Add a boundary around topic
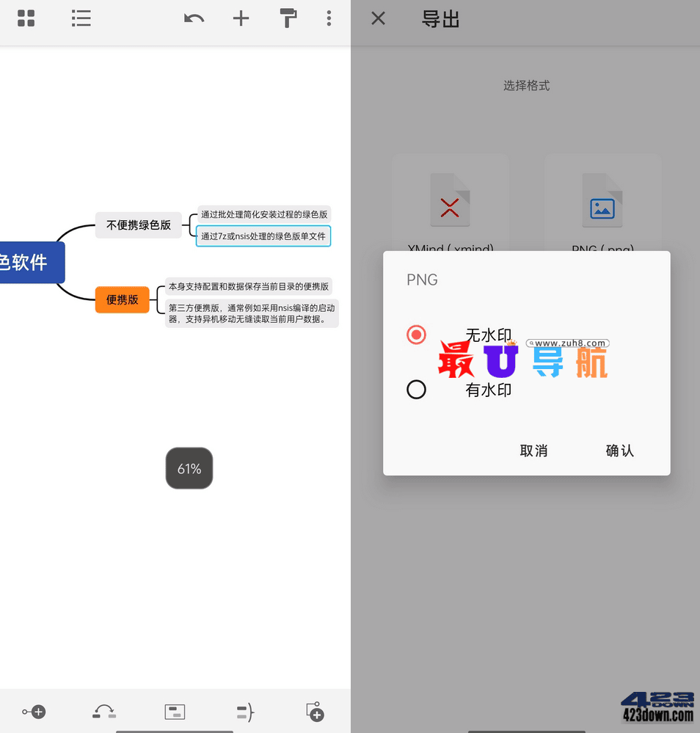 (175, 711)
